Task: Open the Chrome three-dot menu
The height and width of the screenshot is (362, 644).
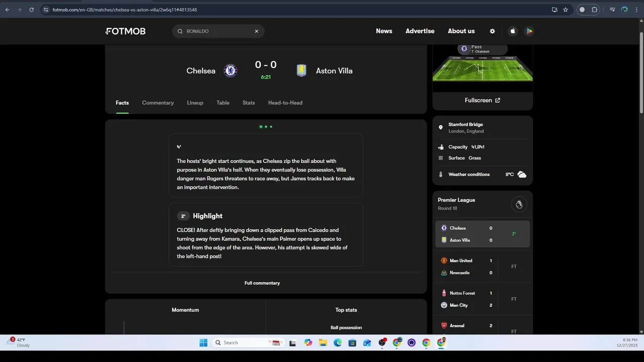Action: pyautogui.click(x=636, y=10)
